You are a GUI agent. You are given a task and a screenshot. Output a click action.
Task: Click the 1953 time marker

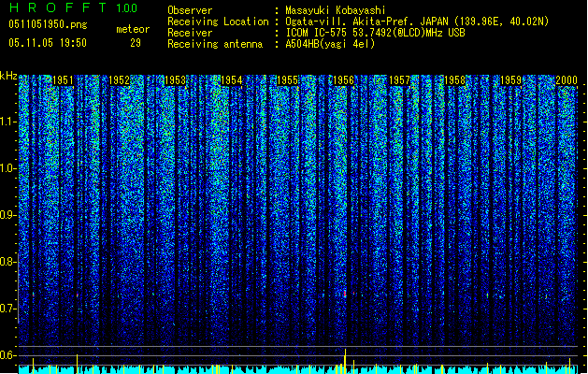coord(175,80)
